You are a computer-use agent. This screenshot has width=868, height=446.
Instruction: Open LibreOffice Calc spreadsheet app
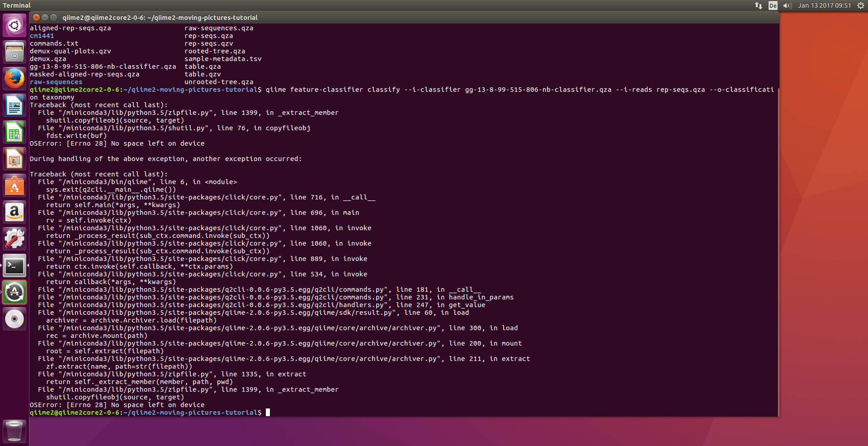click(x=14, y=133)
